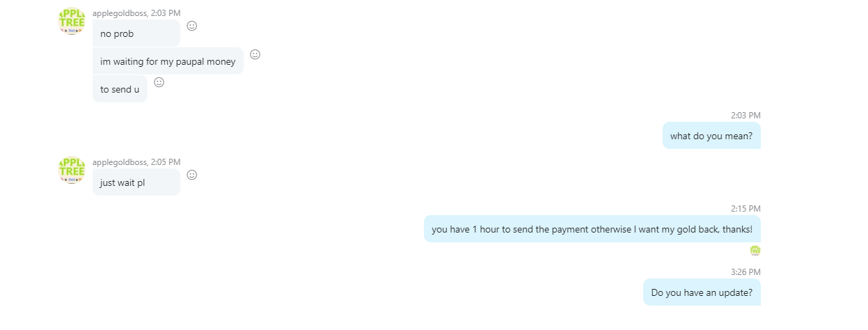868x330 pixels.
Task: Select the 'no prob' message bubble
Action: pos(136,33)
